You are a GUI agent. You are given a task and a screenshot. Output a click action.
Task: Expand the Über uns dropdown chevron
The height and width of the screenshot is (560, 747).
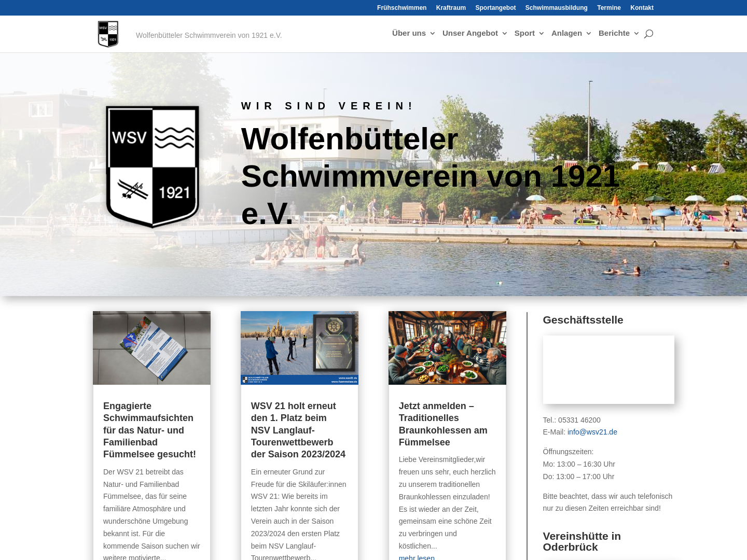pyautogui.click(x=432, y=33)
